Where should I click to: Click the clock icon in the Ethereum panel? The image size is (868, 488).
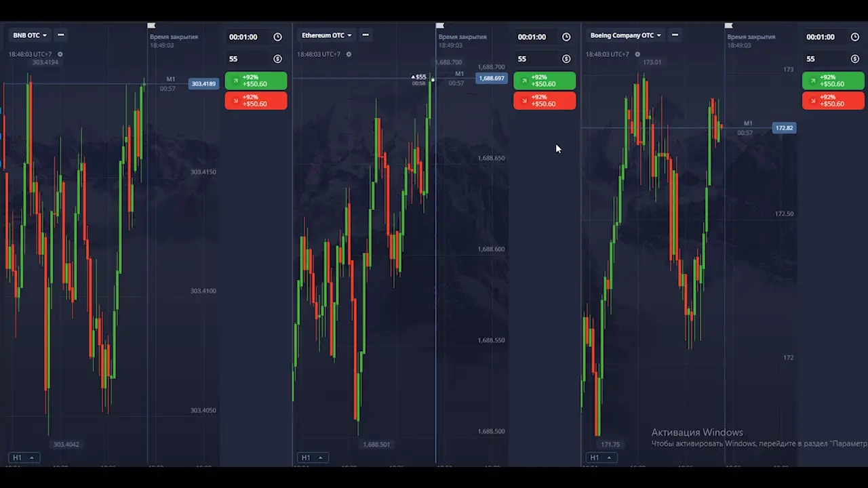click(x=566, y=37)
